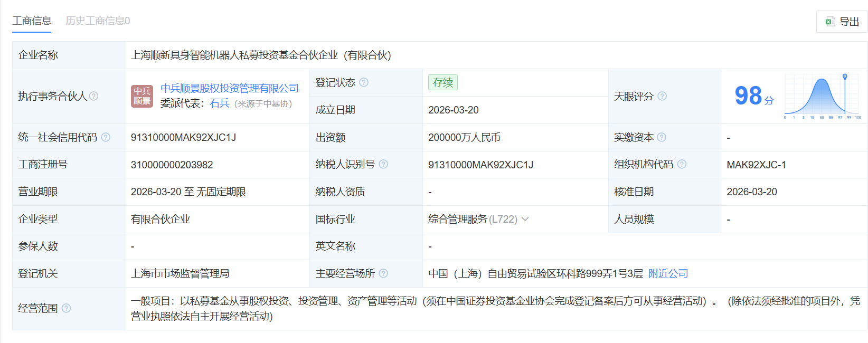Select organization code MAK92XJC-1
Viewport: 868px width, 343px height.
756,165
